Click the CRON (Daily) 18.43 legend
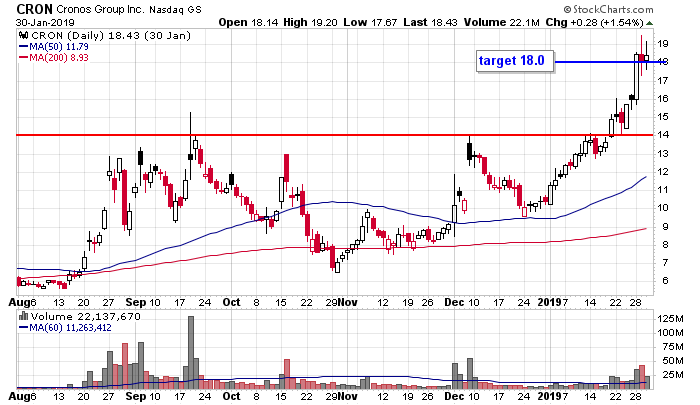 coord(110,36)
